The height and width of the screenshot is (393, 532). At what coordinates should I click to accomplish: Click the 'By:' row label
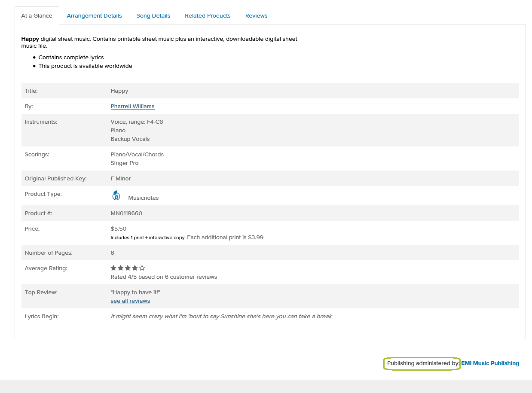coord(29,107)
